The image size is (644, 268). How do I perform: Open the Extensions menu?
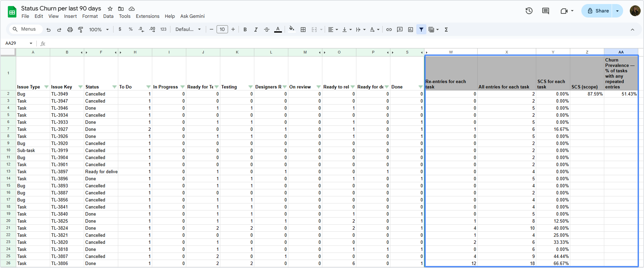[x=148, y=16]
